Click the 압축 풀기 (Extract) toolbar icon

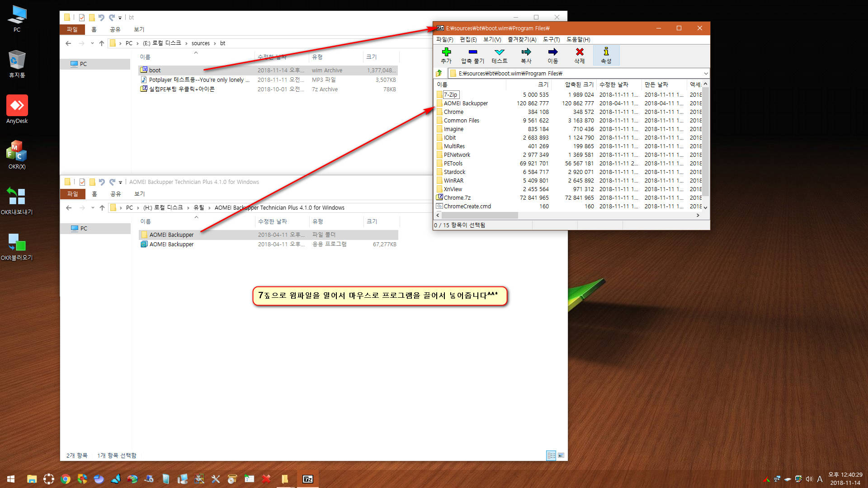(x=472, y=52)
